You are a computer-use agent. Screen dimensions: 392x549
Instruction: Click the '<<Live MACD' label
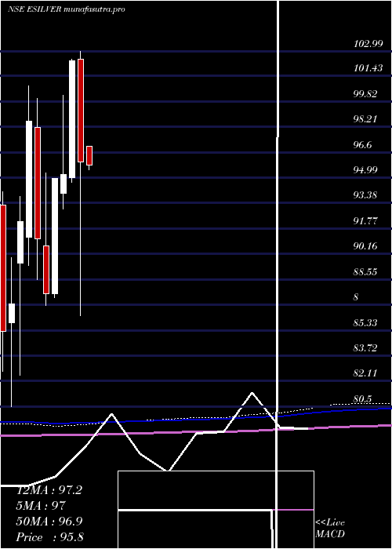pos(330,529)
